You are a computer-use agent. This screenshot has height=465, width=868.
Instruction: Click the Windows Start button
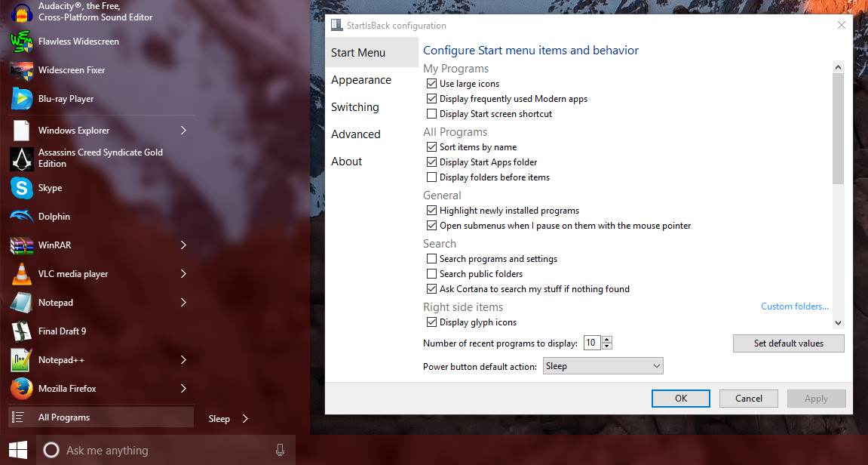(x=17, y=450)
